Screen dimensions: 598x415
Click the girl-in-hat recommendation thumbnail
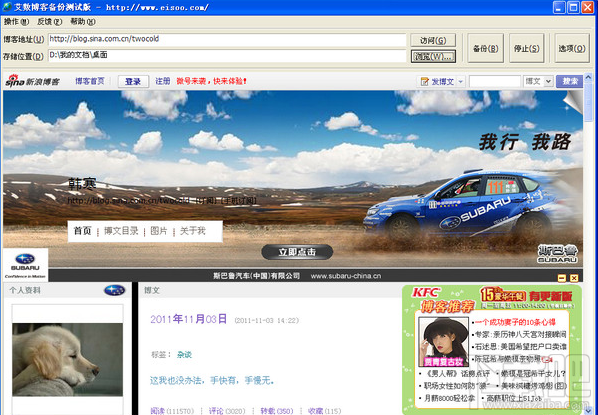point(444,342)
